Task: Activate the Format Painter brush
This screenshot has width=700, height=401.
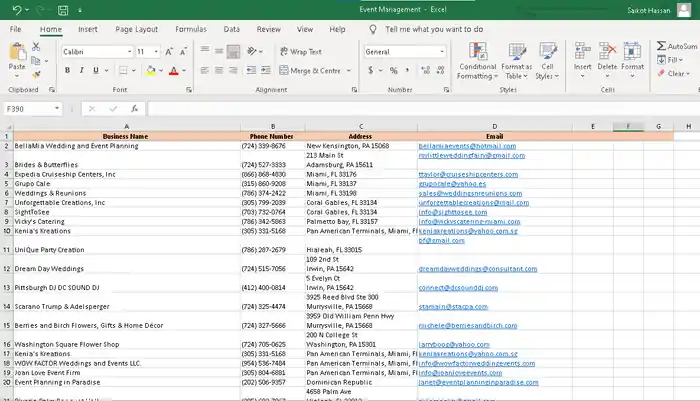Action: 36,74
